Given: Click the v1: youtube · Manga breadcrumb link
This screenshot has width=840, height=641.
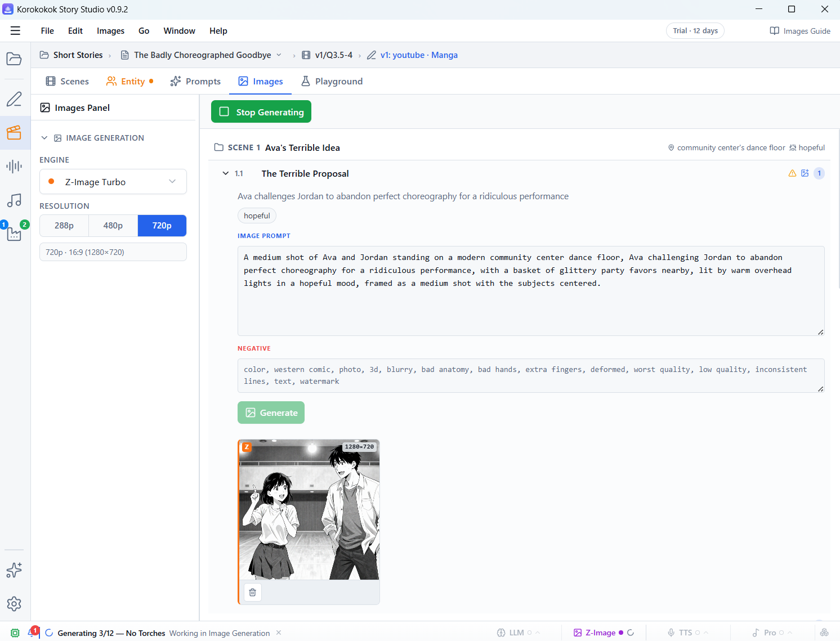Looking at the screenshot, I should coord(413,55).
